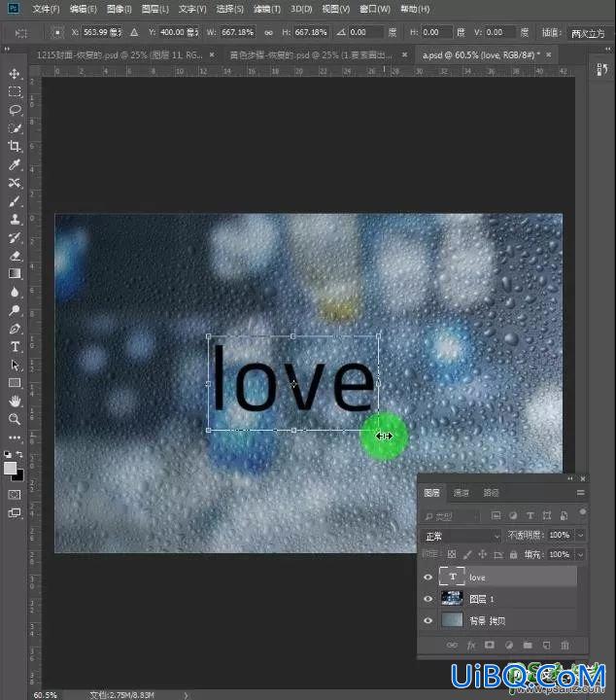This screenshot has height=700, width=616.
Task: Add layer mask icon
Action: tap(490, 646)
